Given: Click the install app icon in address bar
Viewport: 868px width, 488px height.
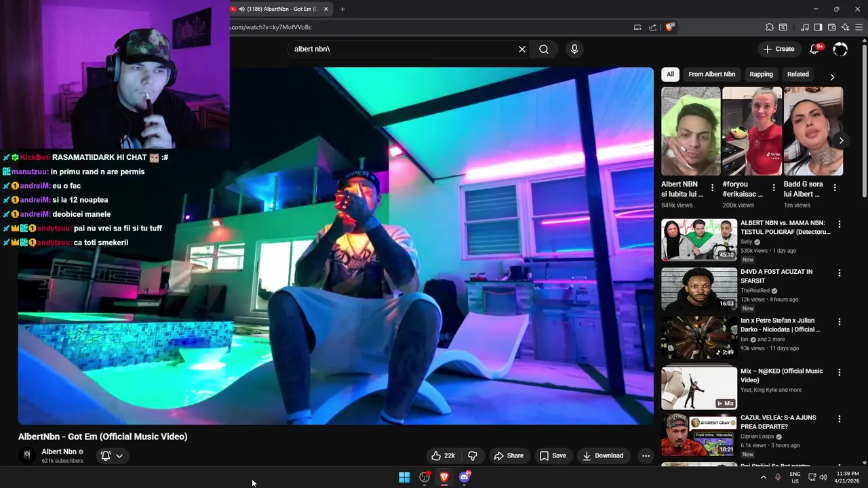Looking at the screenshot, I should click(637, 27).
